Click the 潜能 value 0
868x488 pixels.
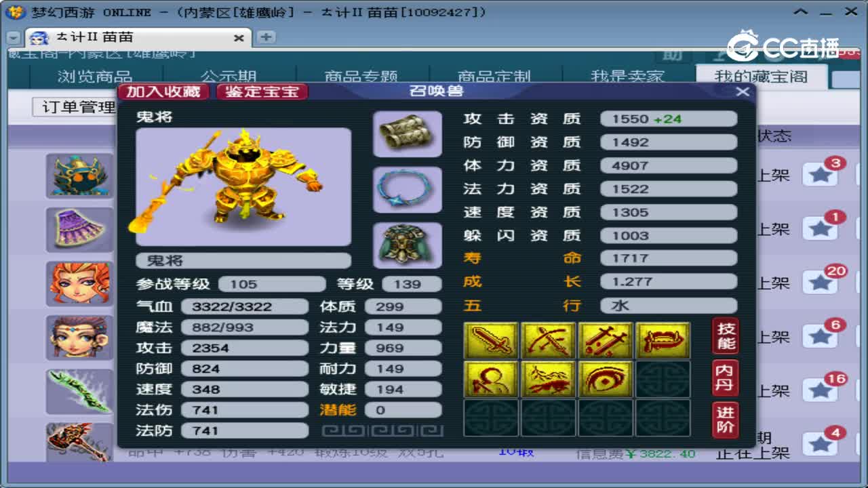(x=403, y=410)
